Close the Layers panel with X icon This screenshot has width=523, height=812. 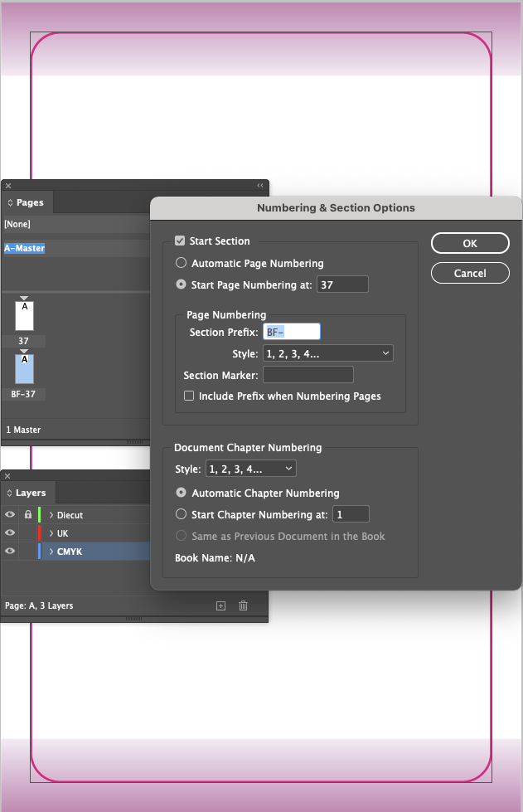[x=7, y=476]
